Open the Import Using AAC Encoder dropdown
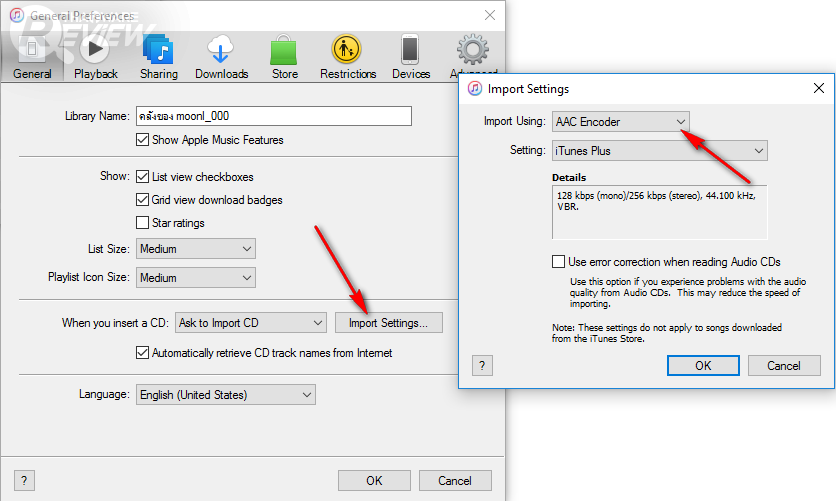The width and height of the screenshot is (836, 501). 621,122
